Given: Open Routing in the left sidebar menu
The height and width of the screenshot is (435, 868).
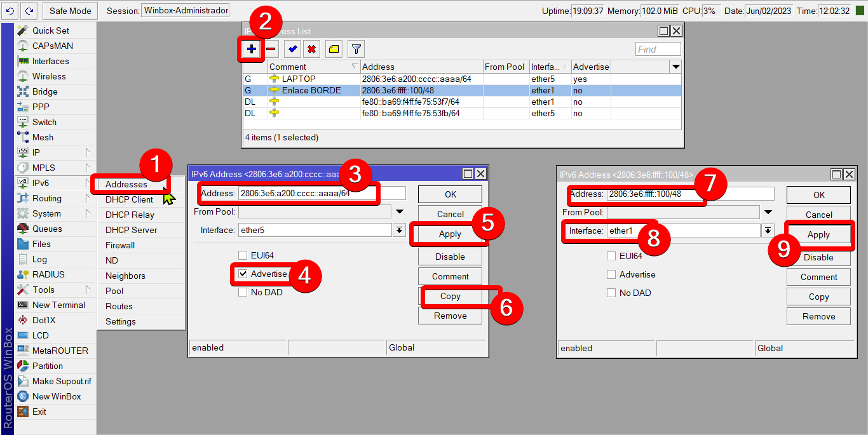Looking at the screenshot, I should pyautogui.click(x=47, y=198).
